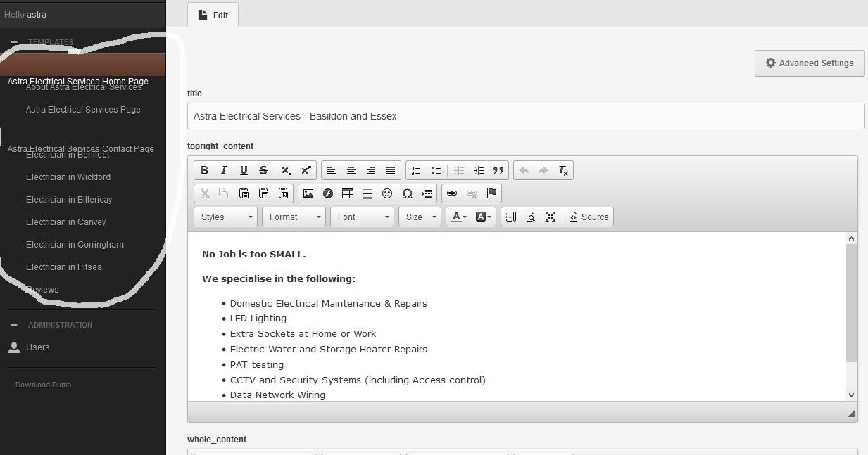Toggle bold formatting in the editor toolbar

(x=204, y=170)
